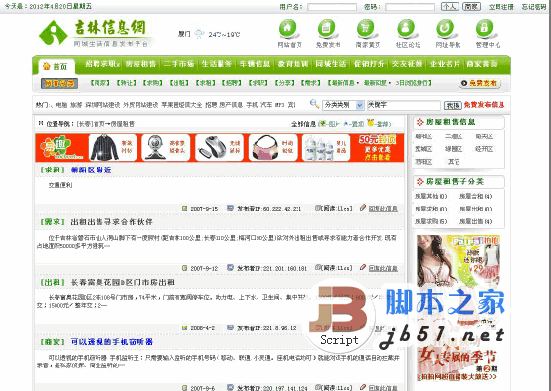The width and height of the screenshot is (551, 391).
Task: Open the 房屋出售 (4) subcategory
Action: click(475, 221)
